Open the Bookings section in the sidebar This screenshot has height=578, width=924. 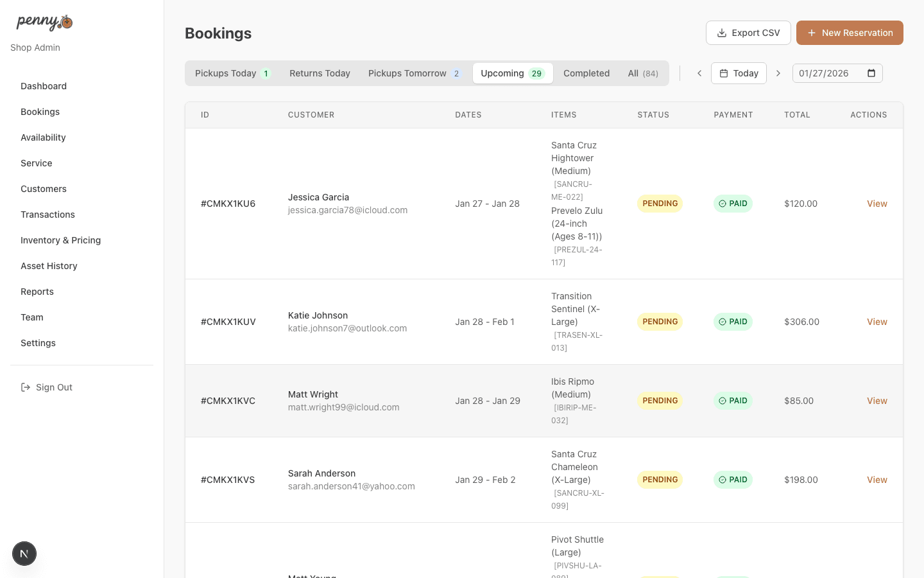[40, 112]
